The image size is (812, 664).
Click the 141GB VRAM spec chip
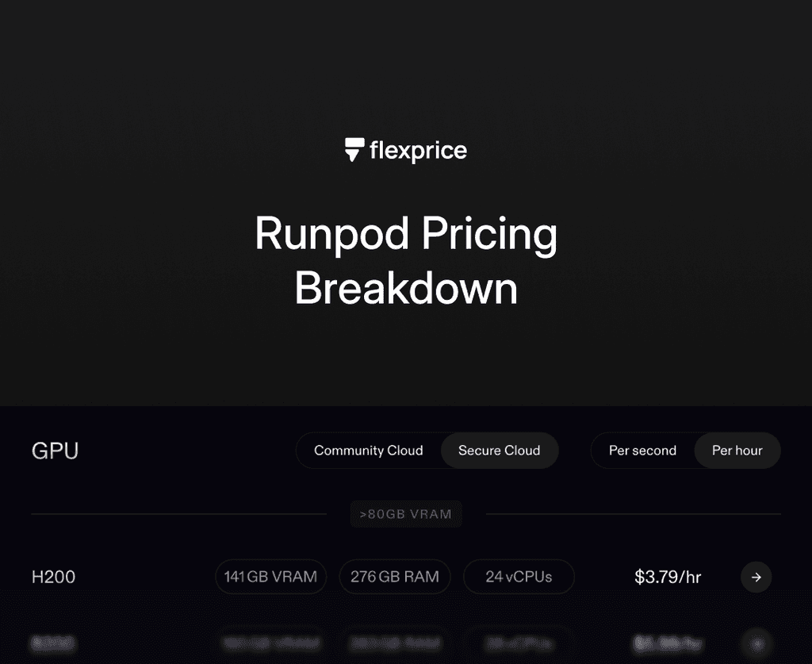pos(270,577)
